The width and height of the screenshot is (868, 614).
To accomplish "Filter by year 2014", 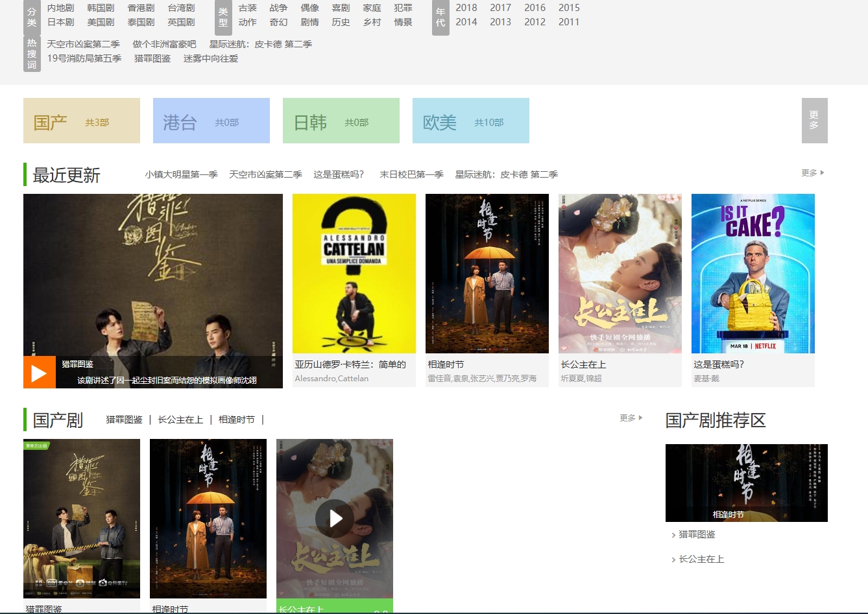I will click(x=466, y=22).
